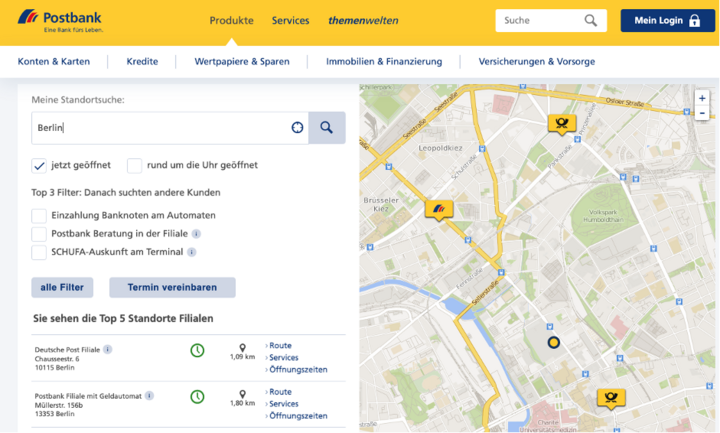Viewport: 720px width, 433px height.
Task: Click the heading Sie sehen die Top 5 Standorte Filialen
Action: coord(123,319)
